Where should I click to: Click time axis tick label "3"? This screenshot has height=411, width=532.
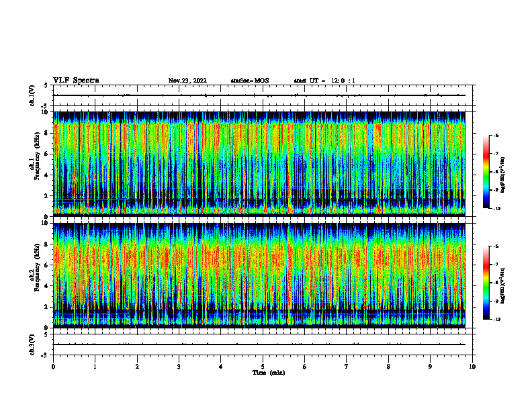click(179, 367)
